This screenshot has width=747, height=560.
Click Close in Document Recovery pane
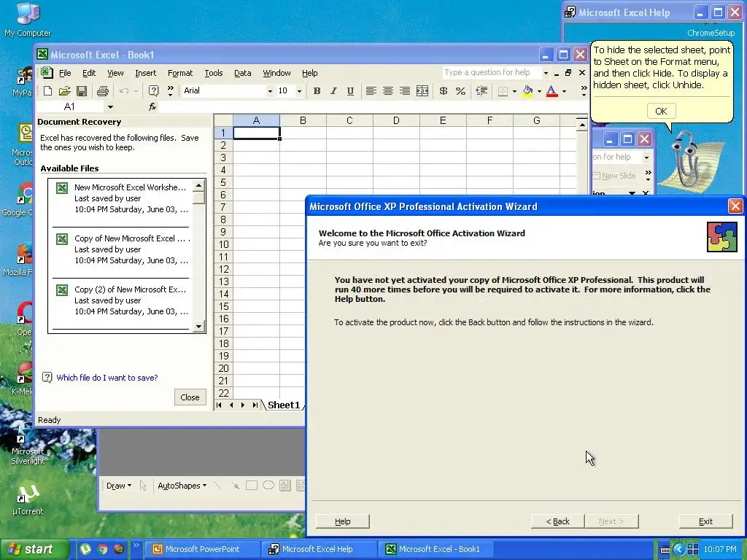point(190,397)
